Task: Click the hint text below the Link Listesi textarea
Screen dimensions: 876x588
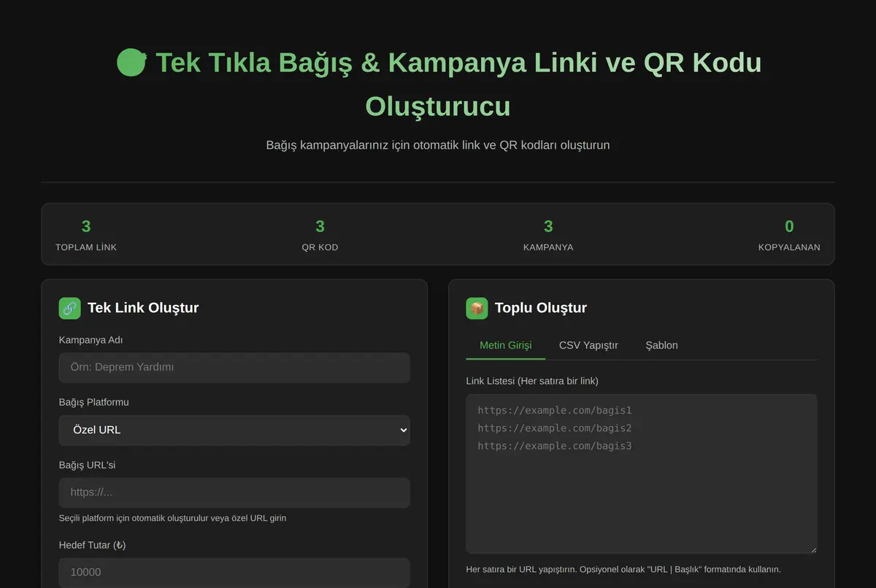Action: click(623, 569)
